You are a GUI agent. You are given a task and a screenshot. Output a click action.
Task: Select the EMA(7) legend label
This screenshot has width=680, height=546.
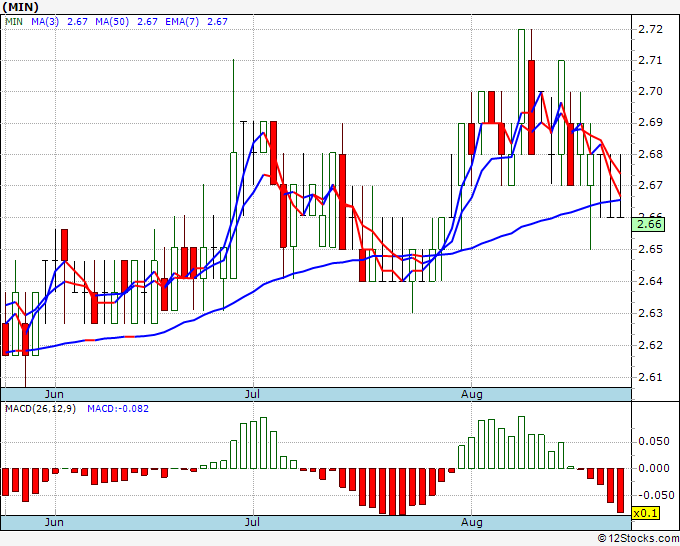(182, 22)
